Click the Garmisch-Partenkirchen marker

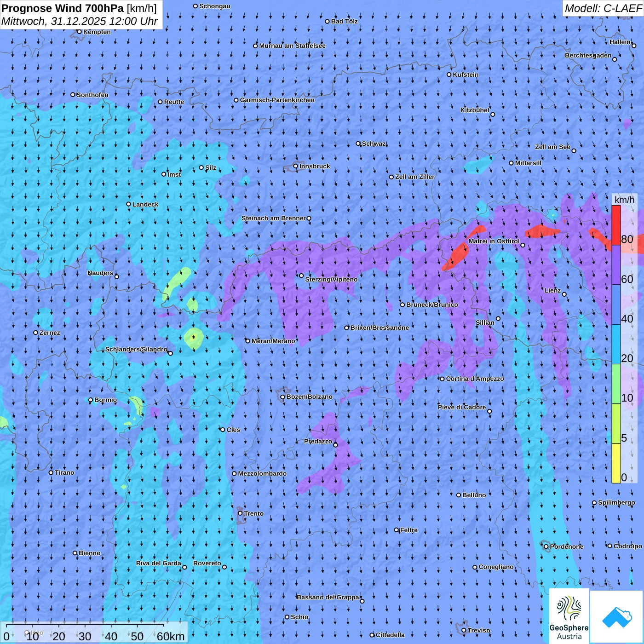tap(236, 100)
